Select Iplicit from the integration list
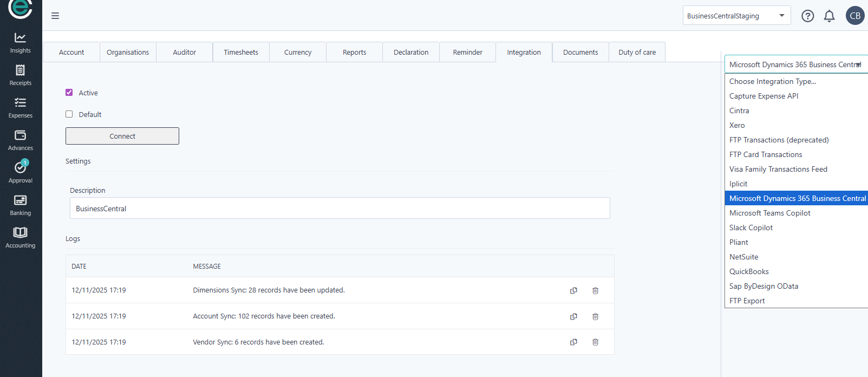Screen dimensions: 868x377 [796, 184]
